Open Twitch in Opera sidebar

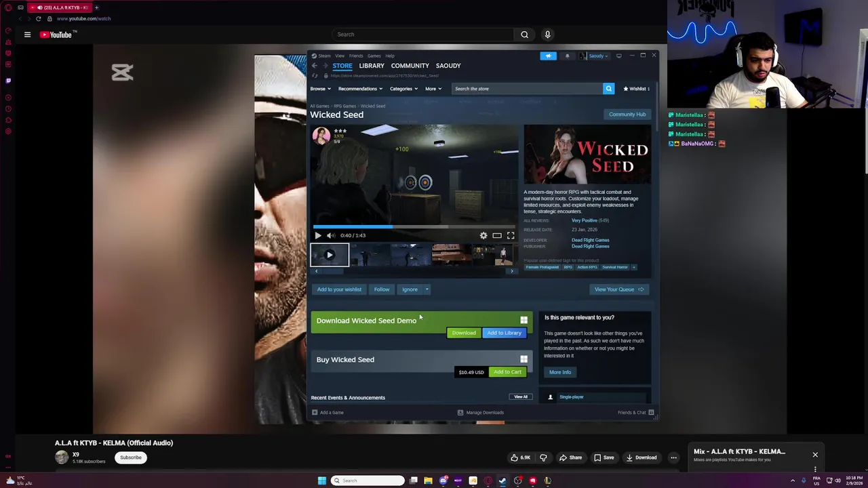tap(8, 81)
